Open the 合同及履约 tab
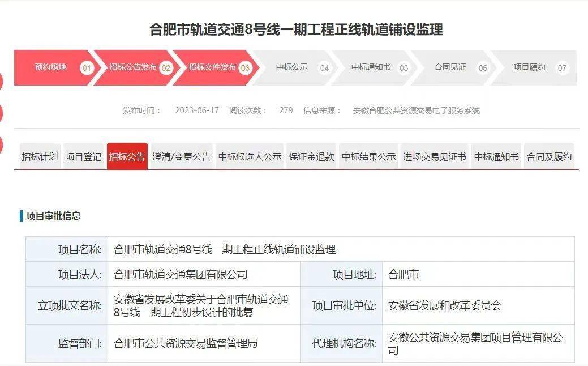The width and height of the screenshot is (588, 366). [x=549, y=156]
